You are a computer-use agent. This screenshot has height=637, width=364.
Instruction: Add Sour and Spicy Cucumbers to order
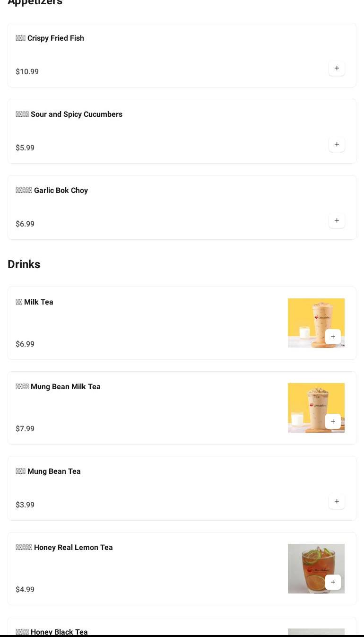click(x=337, y=145)
